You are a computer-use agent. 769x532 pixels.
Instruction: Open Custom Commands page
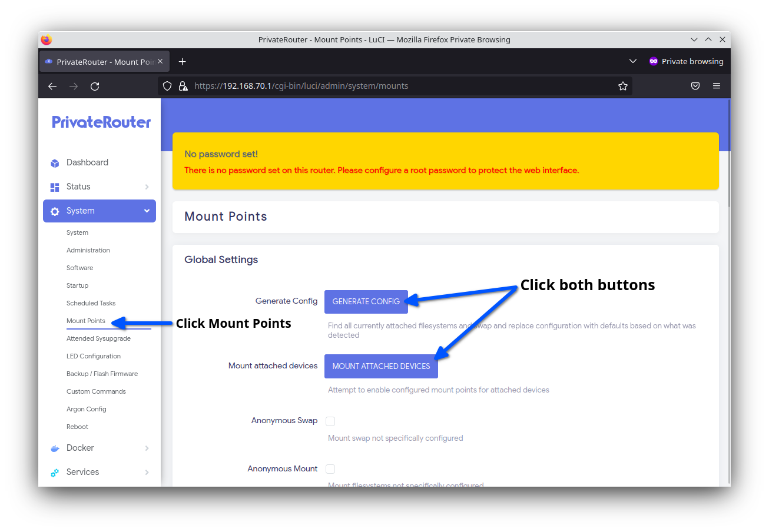[x=96, y=391]
